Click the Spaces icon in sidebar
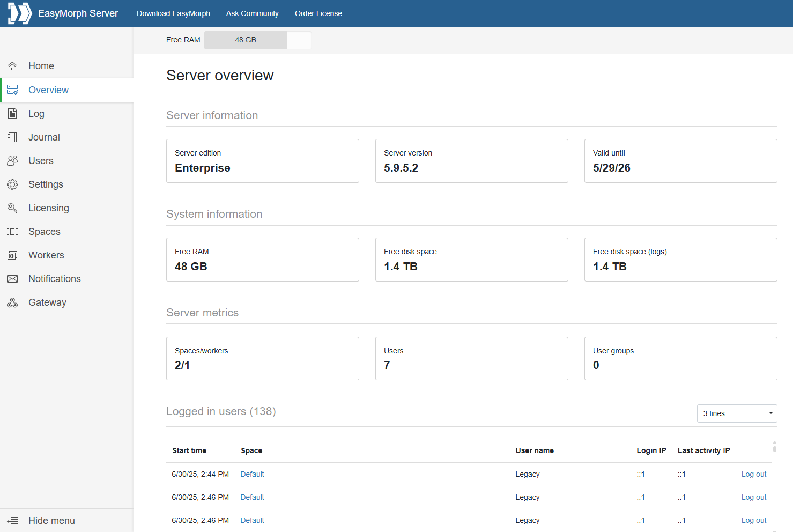The image size is (793, 532). pos(12,232)
